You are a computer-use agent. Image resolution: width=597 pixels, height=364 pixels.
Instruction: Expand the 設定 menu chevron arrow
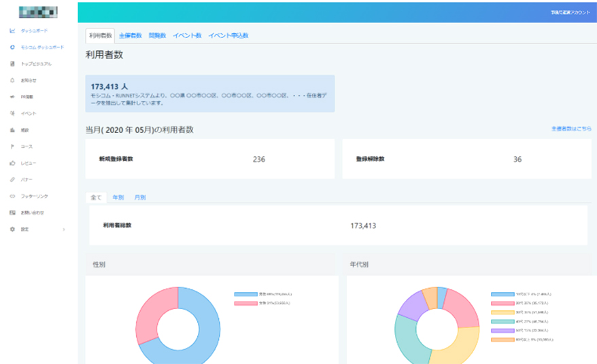[x=64, y=230]
